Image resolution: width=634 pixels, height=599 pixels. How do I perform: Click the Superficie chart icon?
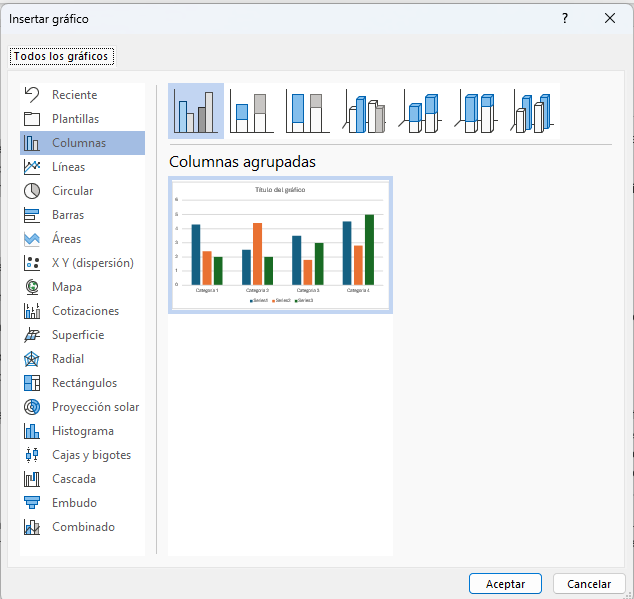pos(32,335)
